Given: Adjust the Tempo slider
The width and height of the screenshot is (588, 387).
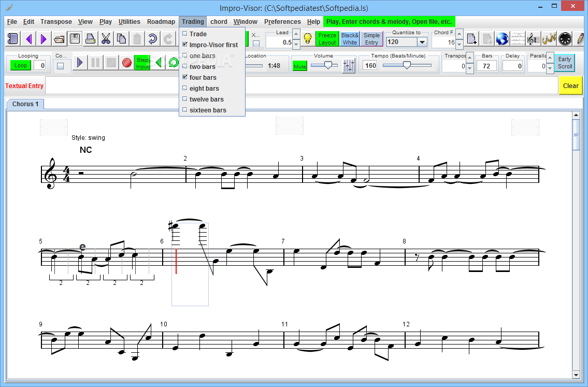Looking at the screenshot, I should tap(407, 66).
